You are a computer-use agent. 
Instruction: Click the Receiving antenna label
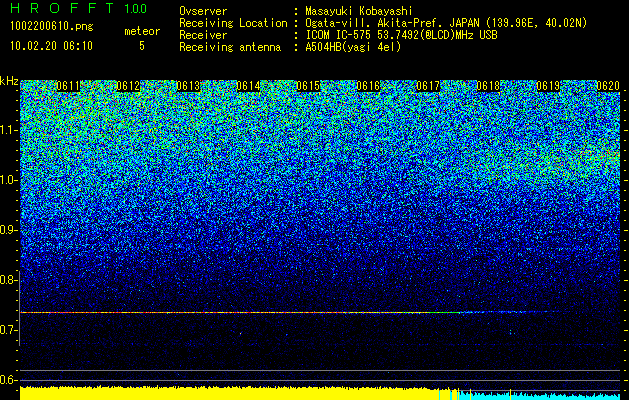(230, 47)
